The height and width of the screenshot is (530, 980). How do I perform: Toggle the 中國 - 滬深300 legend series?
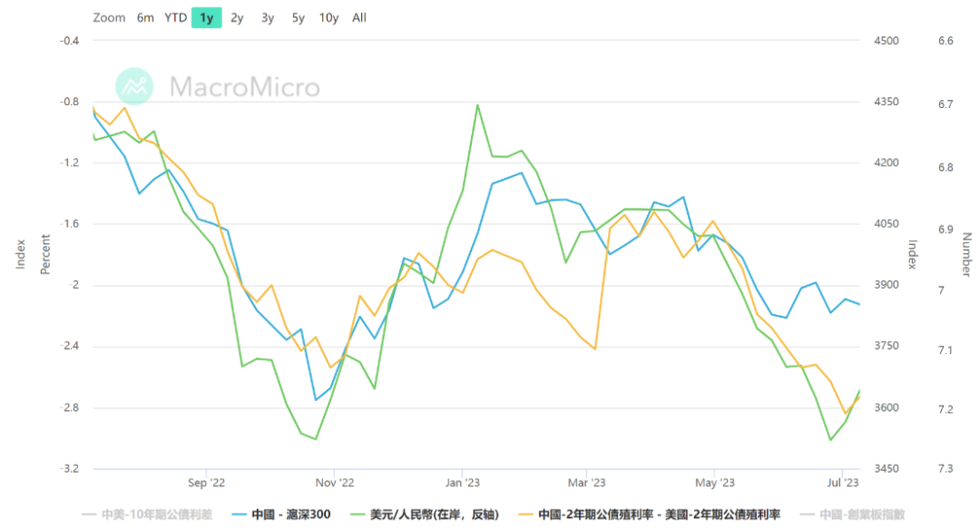pyautogui.click(x=281, y=515)
